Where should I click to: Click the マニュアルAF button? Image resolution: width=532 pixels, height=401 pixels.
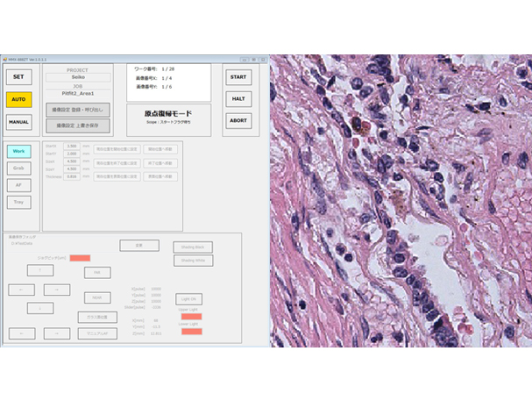[97, 333]
